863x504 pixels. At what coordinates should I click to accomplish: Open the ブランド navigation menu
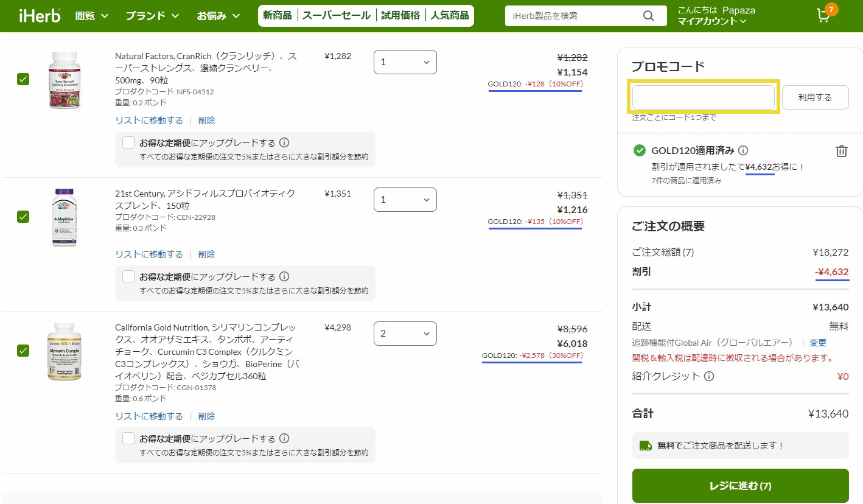coord(152,16)
